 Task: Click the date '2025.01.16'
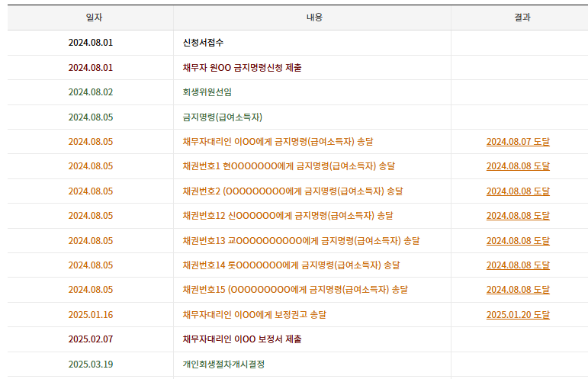coord(91,314)
